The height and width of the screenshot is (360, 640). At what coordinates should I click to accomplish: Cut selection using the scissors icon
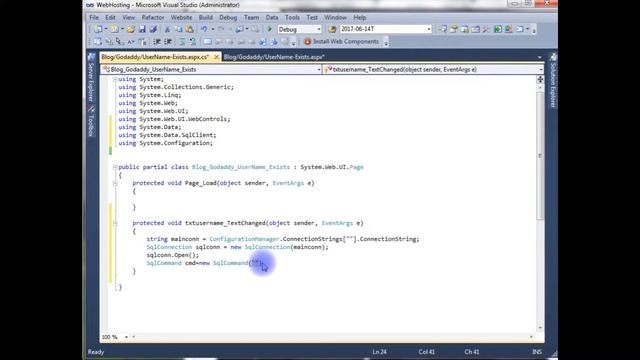tap(167, 29)
